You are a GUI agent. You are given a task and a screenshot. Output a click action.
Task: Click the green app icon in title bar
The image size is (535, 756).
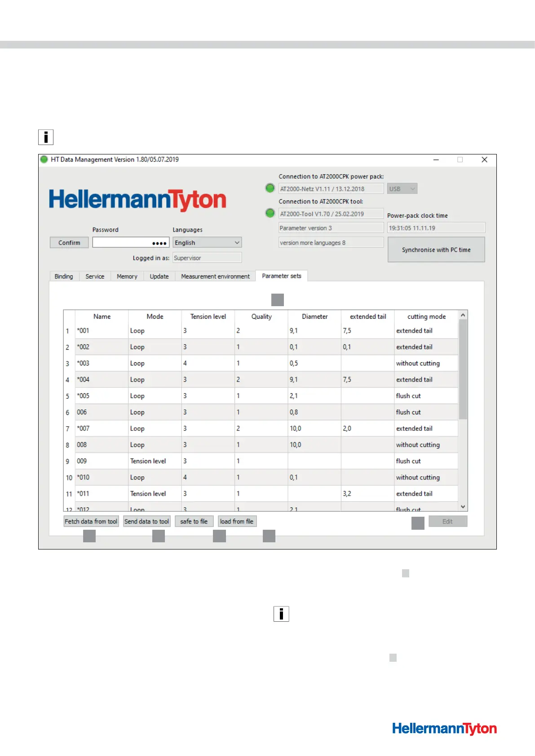(x=44, y=159)
